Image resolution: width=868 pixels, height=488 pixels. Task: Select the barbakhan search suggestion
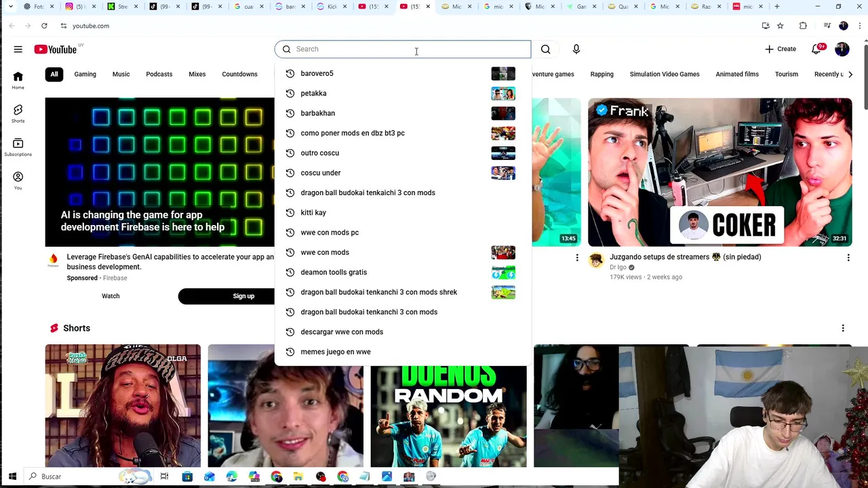[403, 113]
